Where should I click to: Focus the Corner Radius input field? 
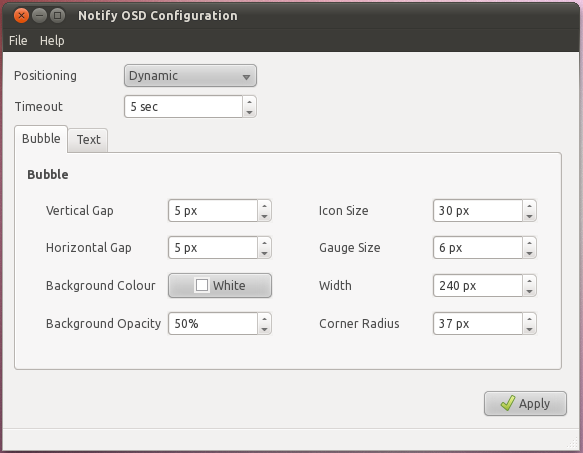click(x=478, y=324)
